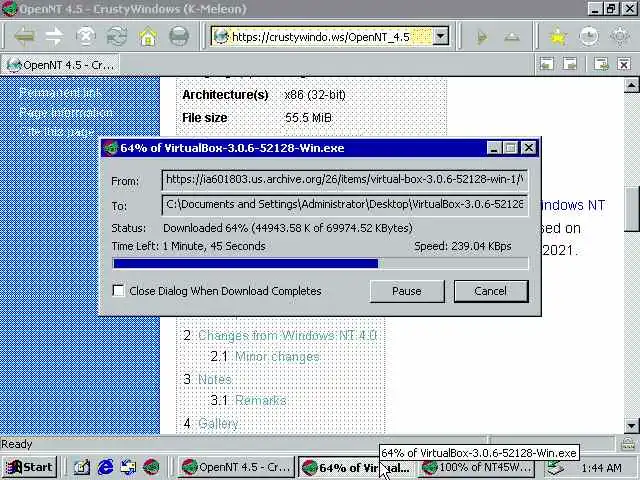Image resolution: width=640 pixels, height=480 pixels.
Task: Go to home page with the house icon
Action: [x=148, y=36]
